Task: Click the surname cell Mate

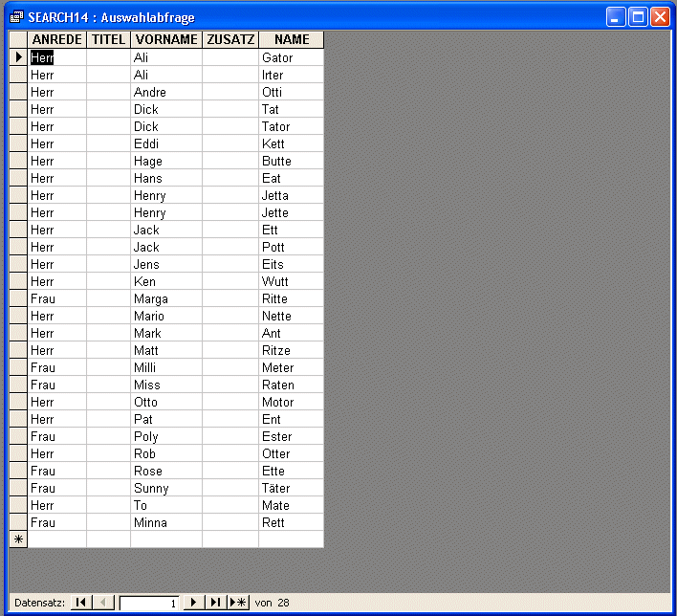Action: point(292,505)
